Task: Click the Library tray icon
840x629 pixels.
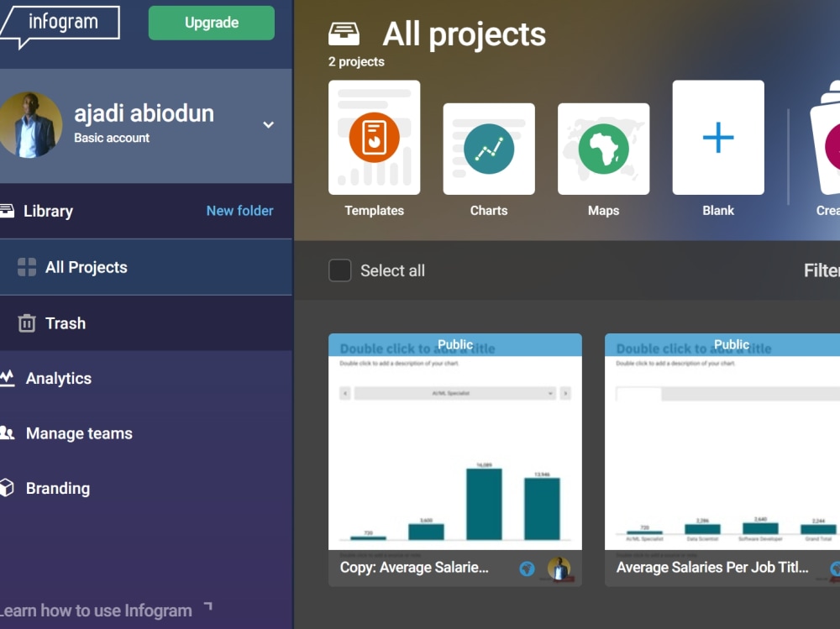Action: point(7,211)
